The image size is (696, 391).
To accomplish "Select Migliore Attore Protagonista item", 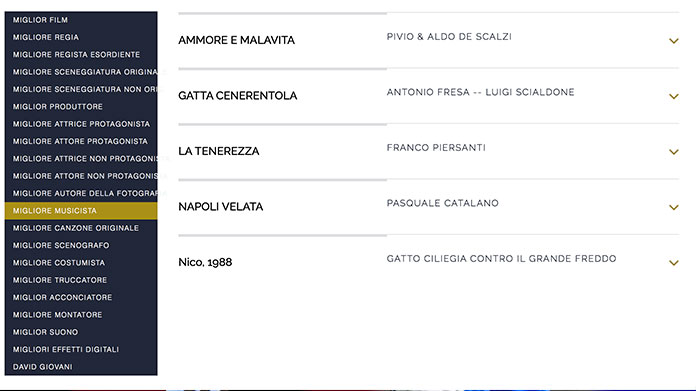I will [81, 141].
